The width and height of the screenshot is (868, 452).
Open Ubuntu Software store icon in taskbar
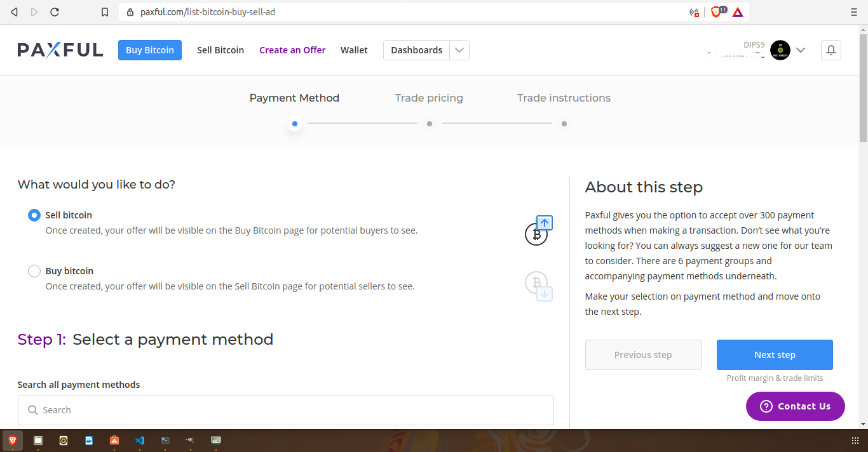pos(114,440)
